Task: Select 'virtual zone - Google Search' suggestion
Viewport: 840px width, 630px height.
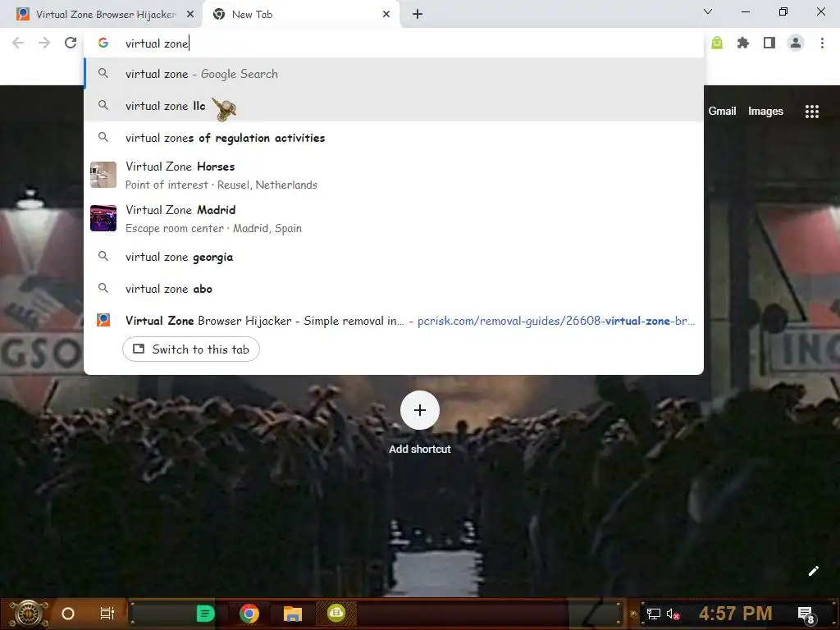Action: click(393, 74)
